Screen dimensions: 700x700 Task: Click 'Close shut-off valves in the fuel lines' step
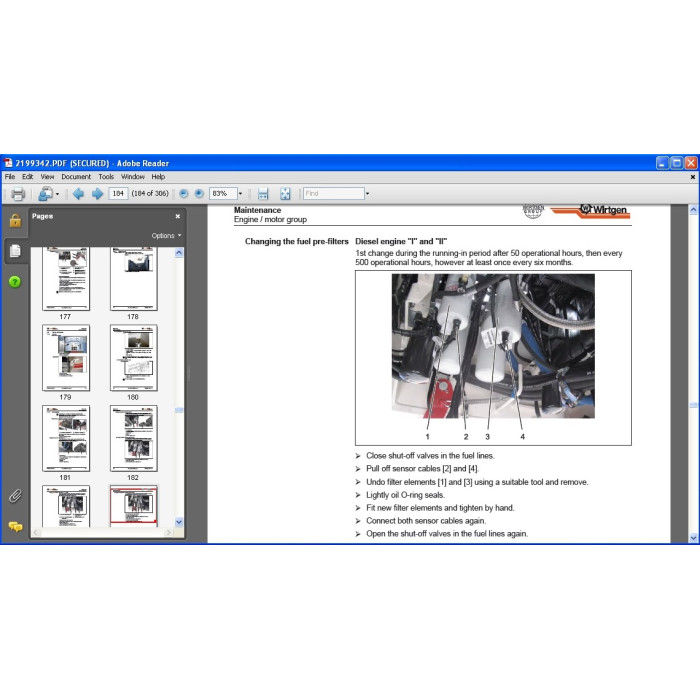(x=430, y=456)
